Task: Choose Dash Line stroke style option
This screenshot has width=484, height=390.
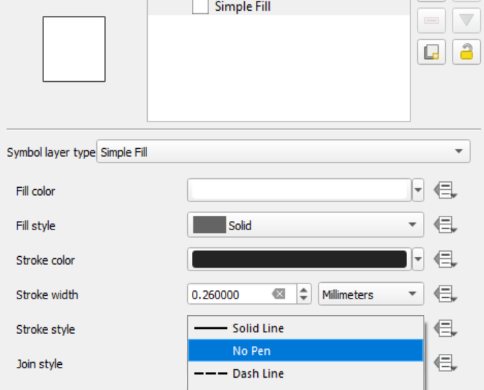Action: coord(305,373)
